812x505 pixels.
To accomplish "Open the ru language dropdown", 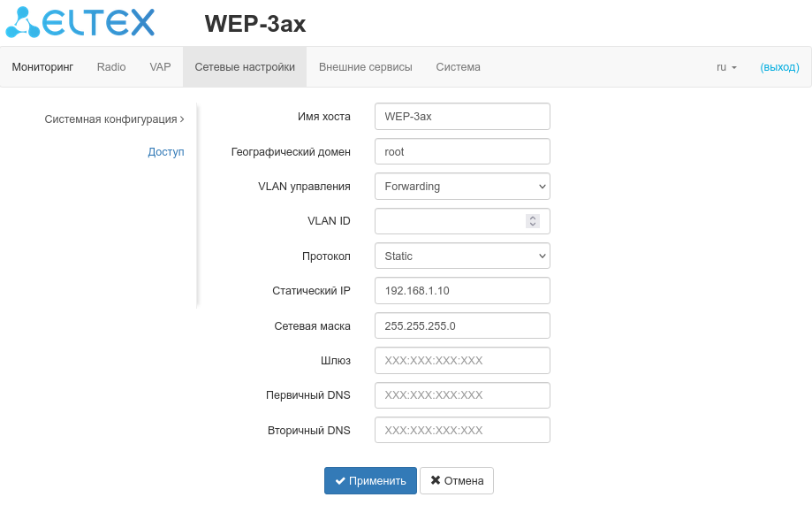I will (x=726, y=67).
